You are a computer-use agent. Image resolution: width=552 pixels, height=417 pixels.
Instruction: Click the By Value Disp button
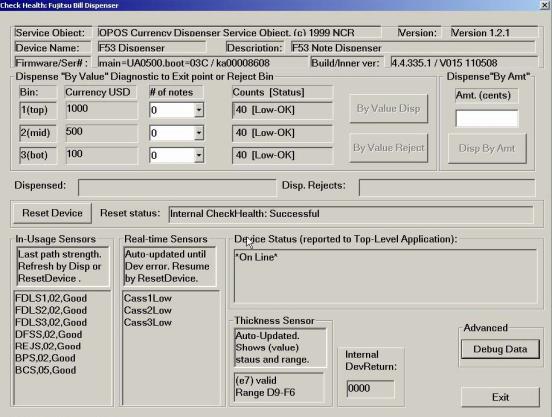(389, 108)
